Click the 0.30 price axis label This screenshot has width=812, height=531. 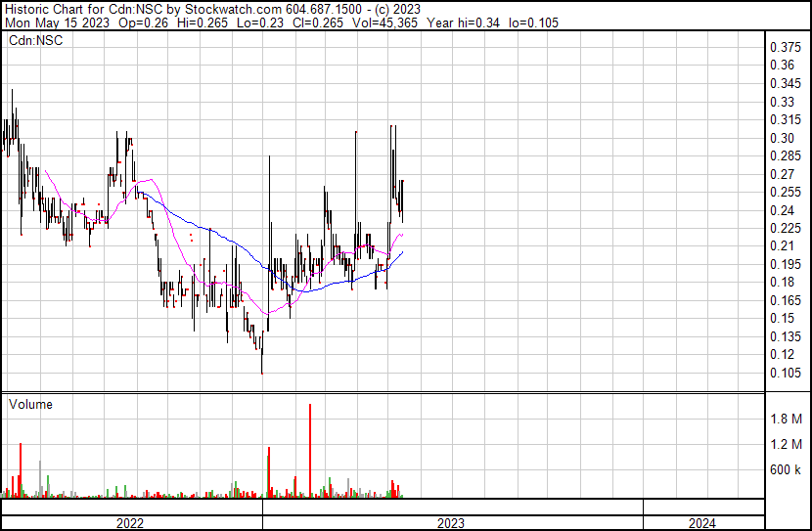coord(782,138)
